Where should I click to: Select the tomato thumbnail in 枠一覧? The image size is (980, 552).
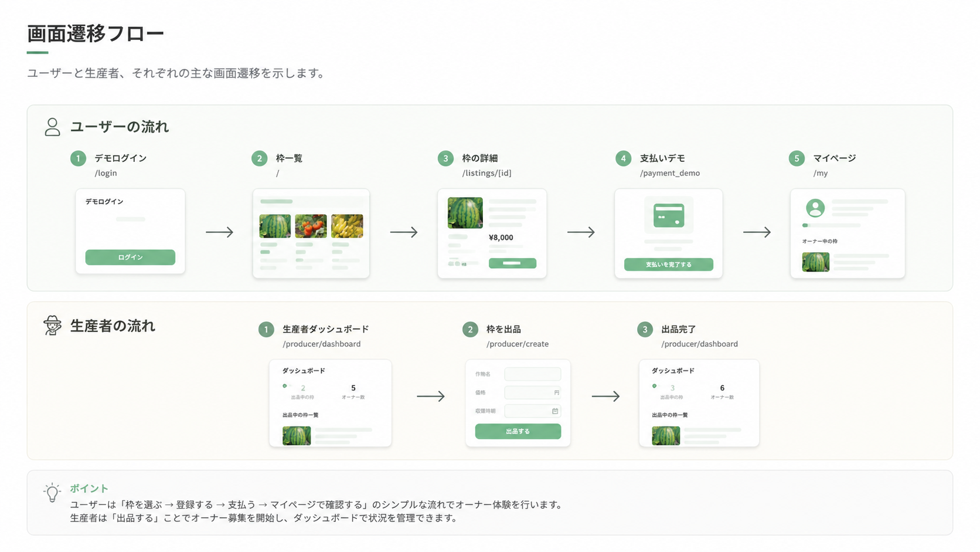pyautogui.click(x=311, y=226)
